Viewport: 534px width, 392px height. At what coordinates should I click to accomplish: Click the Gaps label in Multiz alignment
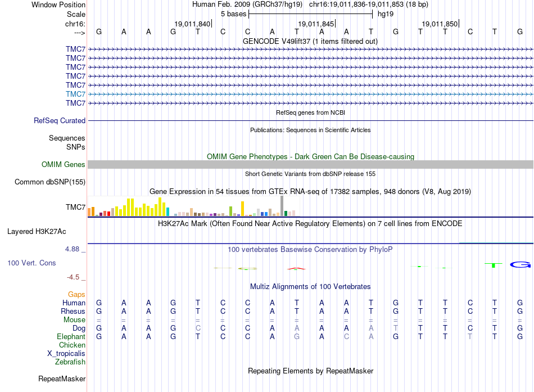coord(76,294)
